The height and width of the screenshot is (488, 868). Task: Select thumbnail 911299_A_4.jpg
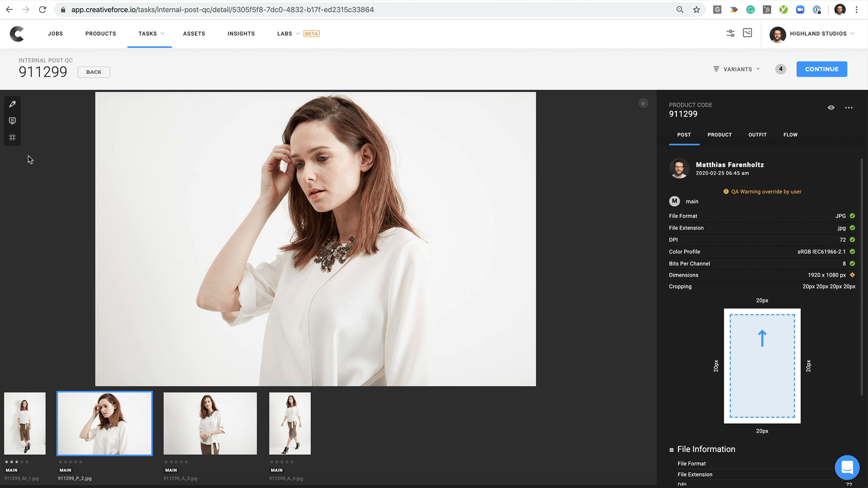(290, 423)
